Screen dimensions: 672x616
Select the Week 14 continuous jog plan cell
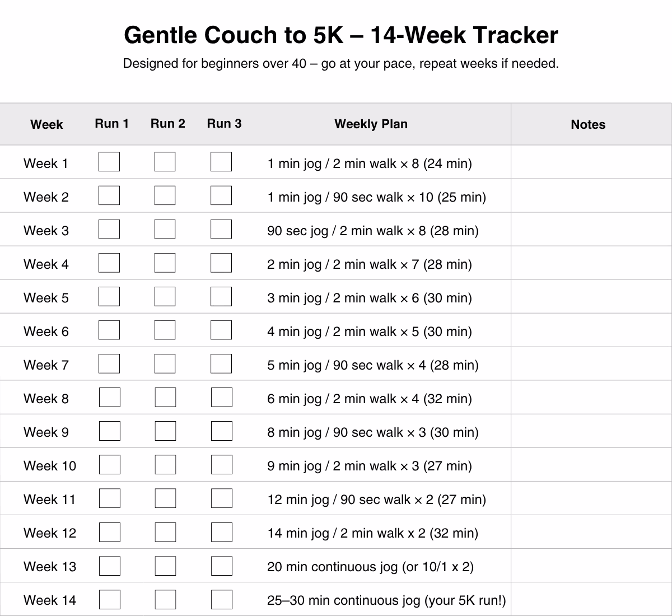point(386,600)
